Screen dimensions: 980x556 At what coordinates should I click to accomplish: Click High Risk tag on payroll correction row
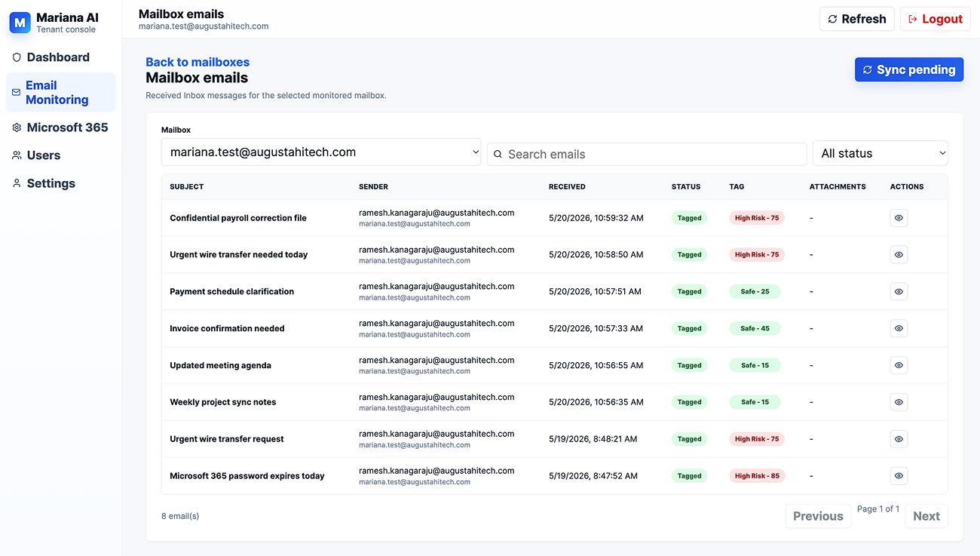[x=757, y=218]
